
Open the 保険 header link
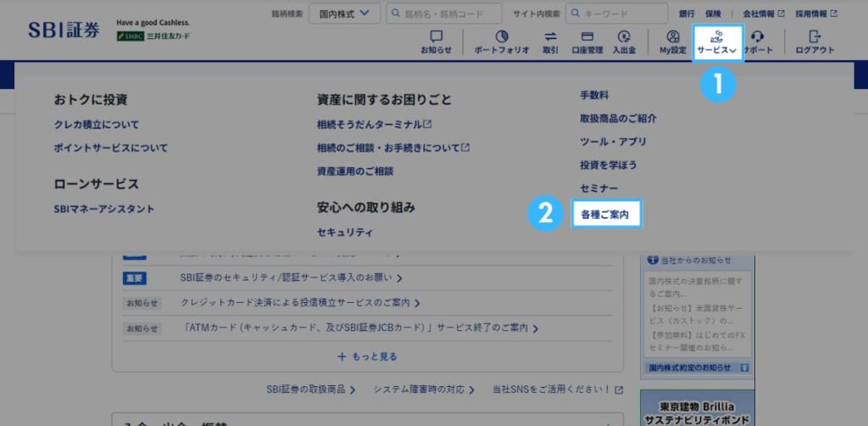[713, 14]
